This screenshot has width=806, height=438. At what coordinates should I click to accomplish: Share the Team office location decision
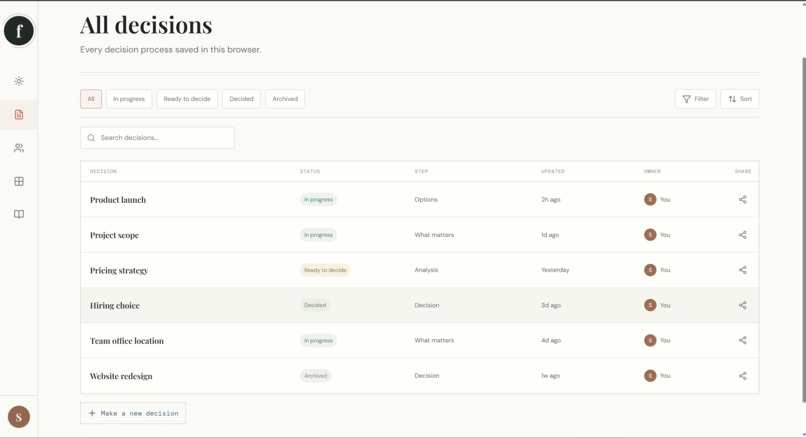point(743,340)
